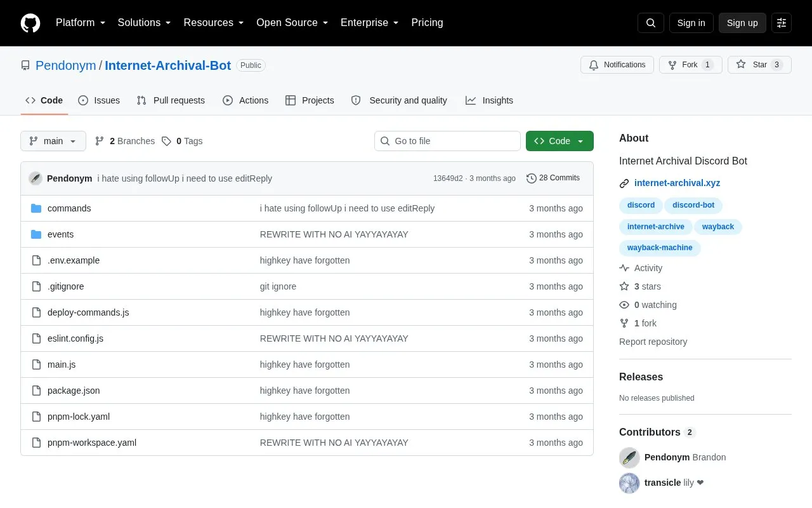812x508 pixels.
Task: Click the eye icon beside 0 watching
Action: (x=624, y=305)
